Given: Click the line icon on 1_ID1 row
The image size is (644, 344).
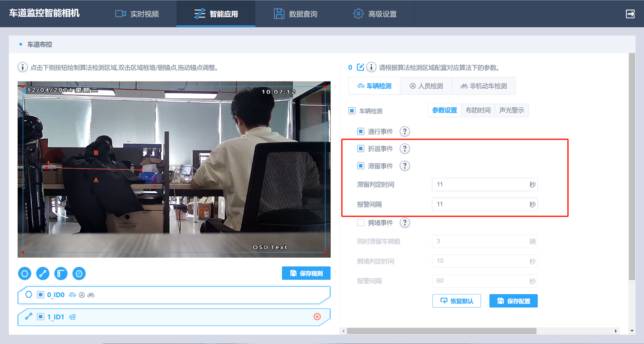Looking at the screenshot, I should [x=29, y=317].
